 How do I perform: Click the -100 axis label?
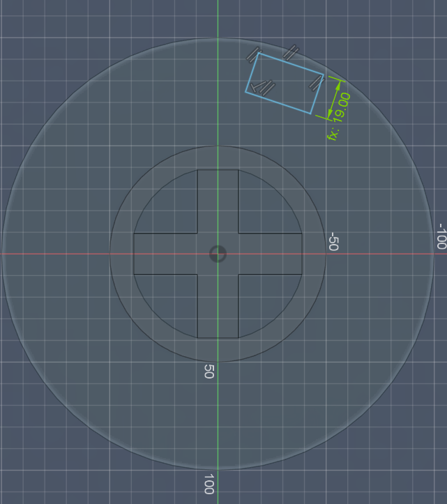[441, 236]
